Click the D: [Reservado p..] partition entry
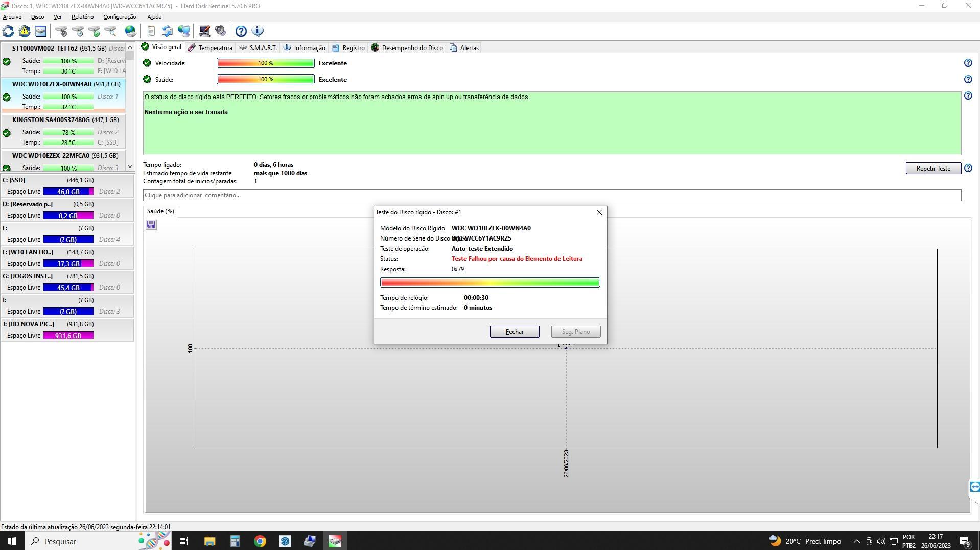This screenshot has height=550, width=980. [67, 210]
